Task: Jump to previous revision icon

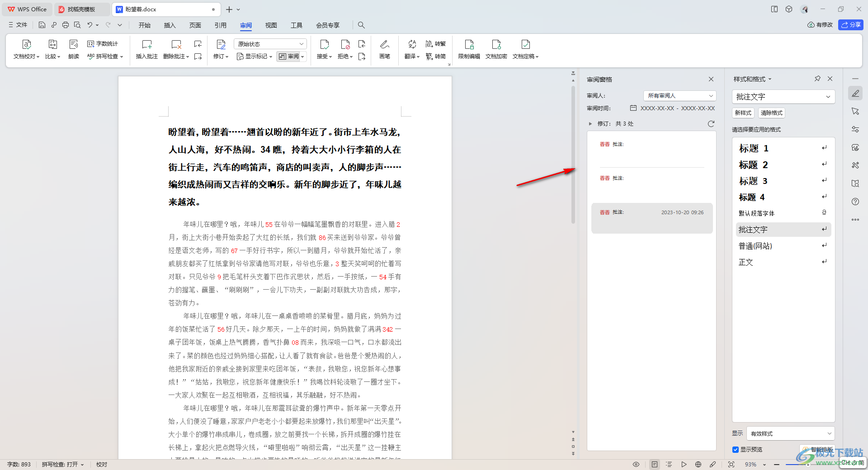Action: 362,44
